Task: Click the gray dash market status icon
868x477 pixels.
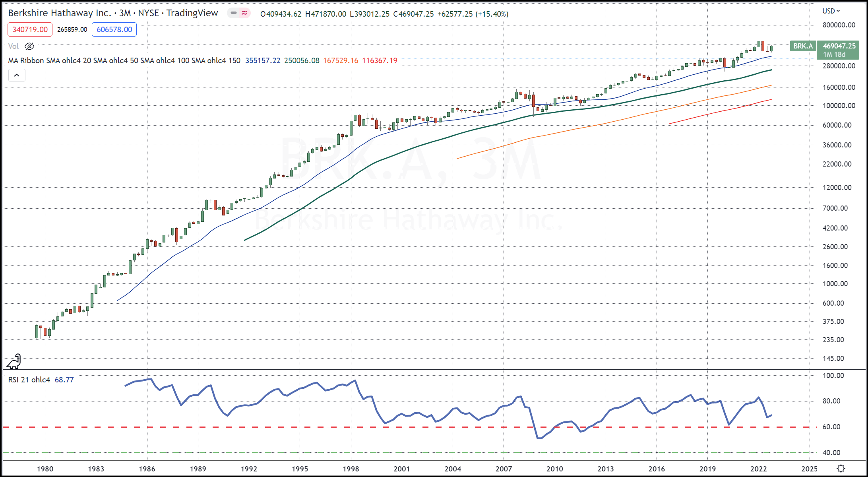Action: click(x=234, y=13)
